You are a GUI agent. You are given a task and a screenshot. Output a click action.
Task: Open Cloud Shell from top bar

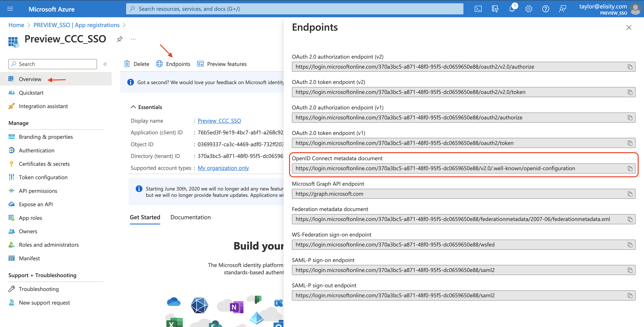click(478, 9)
